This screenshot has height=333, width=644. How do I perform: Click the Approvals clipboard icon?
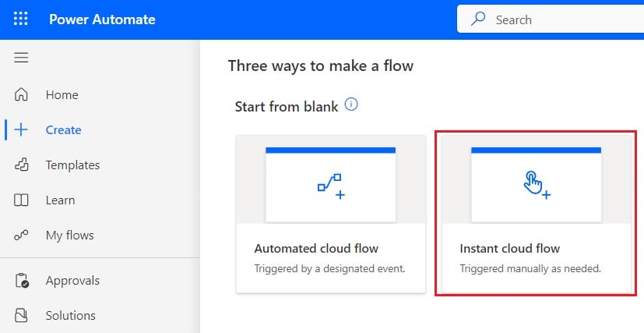pos(22,281)
